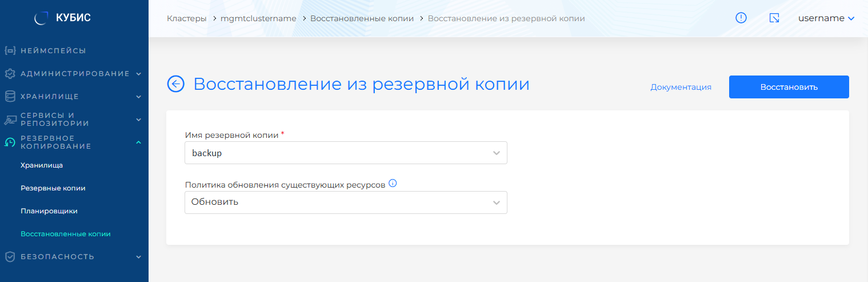The height and width of the screenshot is (282, 868).
Task: Click the Хранилище database icon
Action: click(x=10, y=96)
